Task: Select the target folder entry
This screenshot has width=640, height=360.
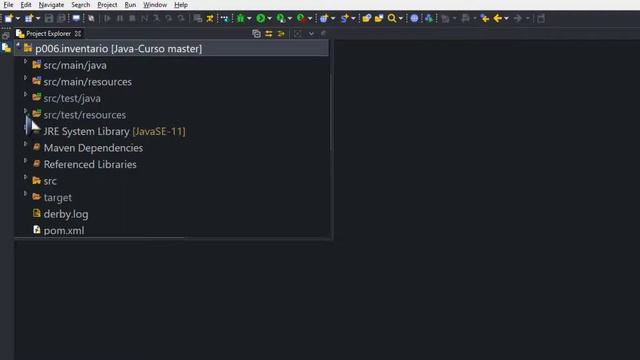Action: pyautogui.click(x=58, y=198)
